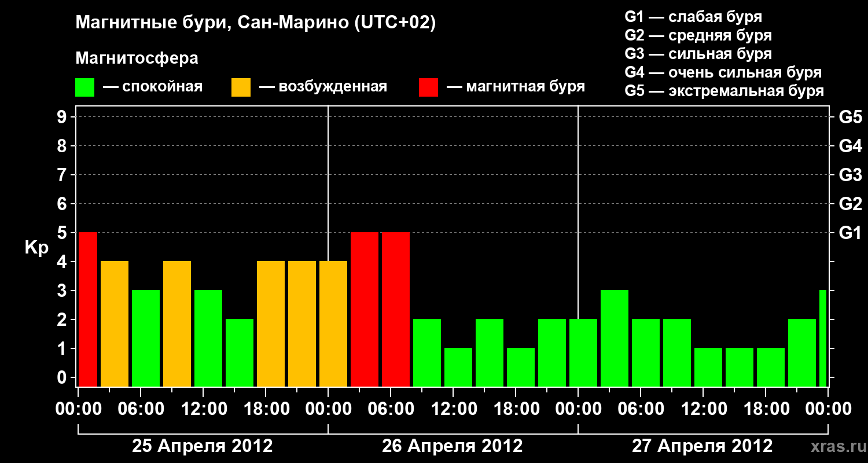This screenshot has height=463, width=868.
Task: Click the '18:00' time label for 27 April
Action: [766, 409]
